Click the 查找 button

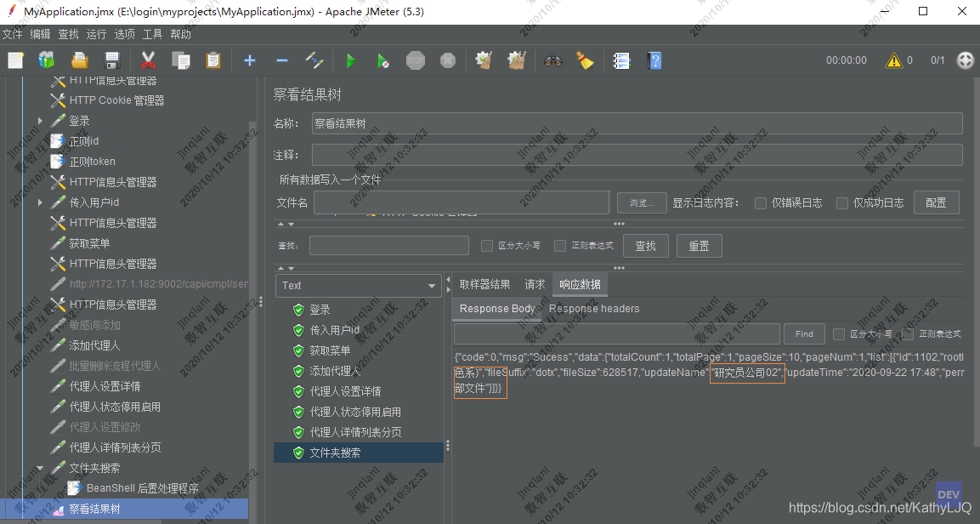646,246
